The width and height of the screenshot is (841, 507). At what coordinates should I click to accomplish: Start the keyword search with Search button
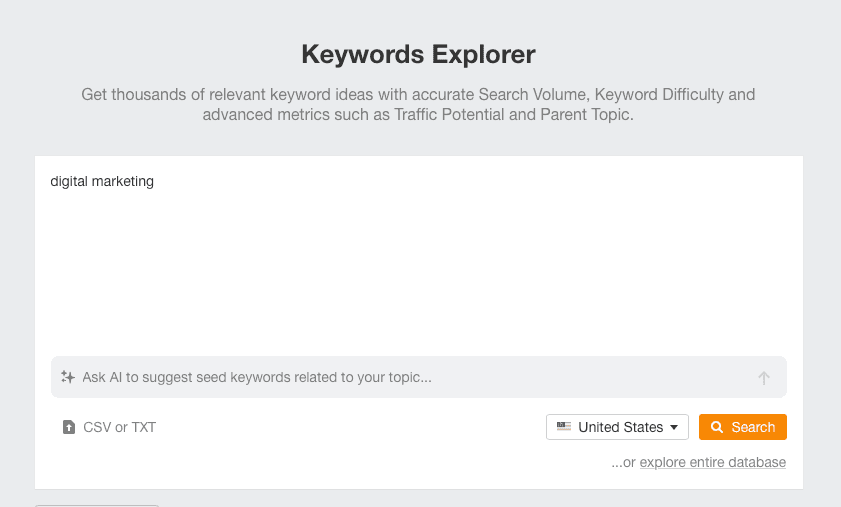click(x=743, y=427)
